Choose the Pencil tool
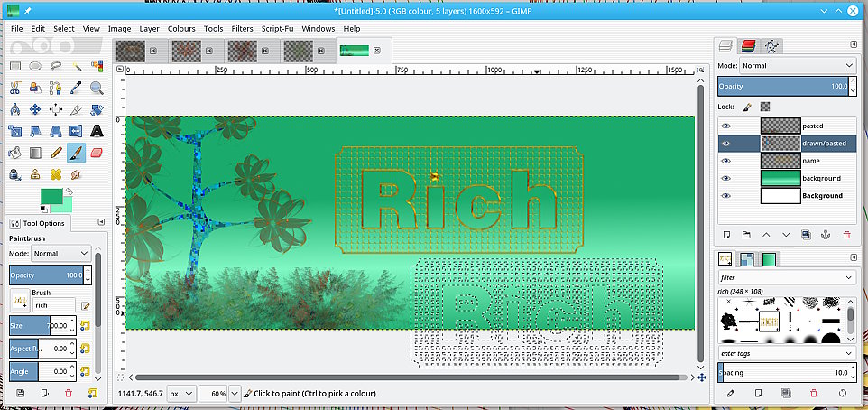 [56, 153]
